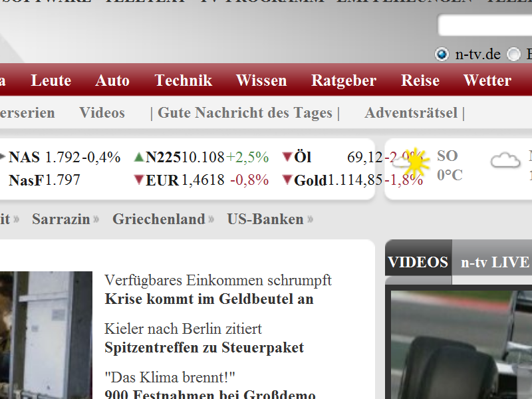Click the Öl price 69,12
The image size is (532, 399).
coord(364,157)
